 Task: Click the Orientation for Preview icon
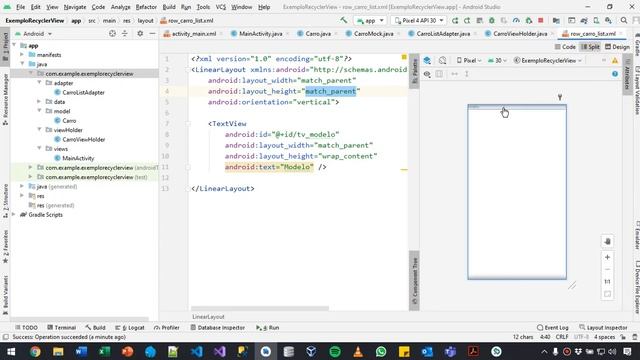click(x=442, y=60)
